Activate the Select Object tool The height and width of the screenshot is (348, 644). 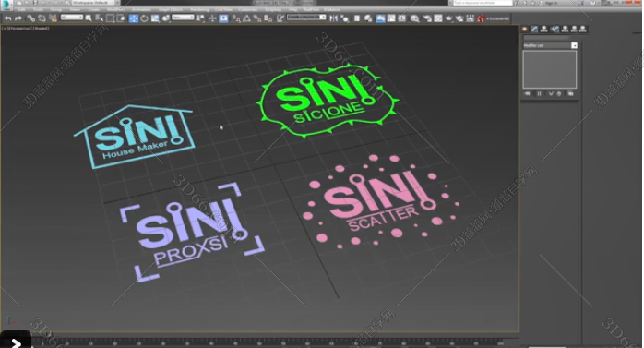89,18
